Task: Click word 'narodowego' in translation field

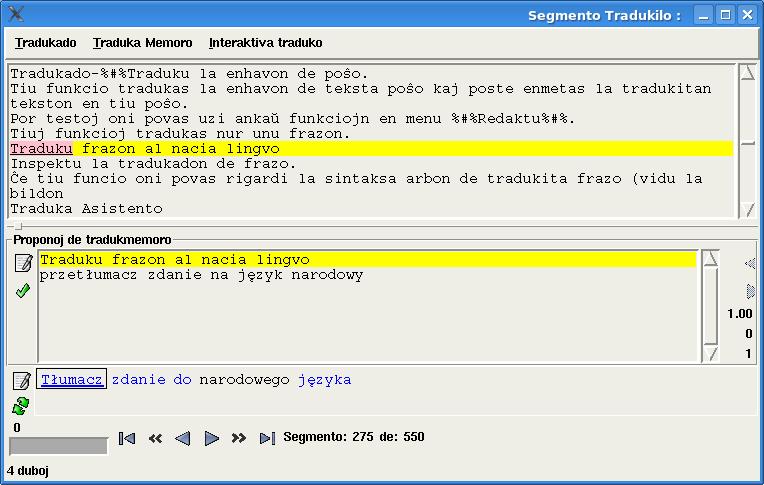Action: click(244, 380)
